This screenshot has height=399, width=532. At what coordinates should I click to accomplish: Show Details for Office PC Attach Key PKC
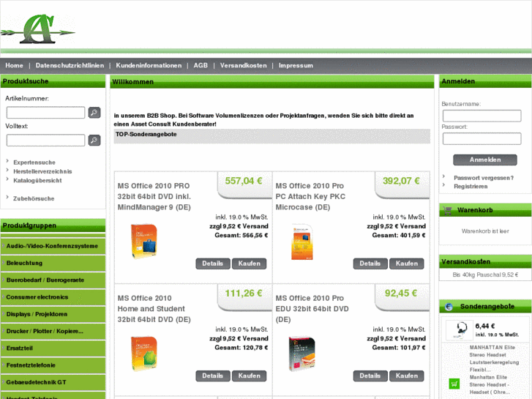(x=370, y=264)
